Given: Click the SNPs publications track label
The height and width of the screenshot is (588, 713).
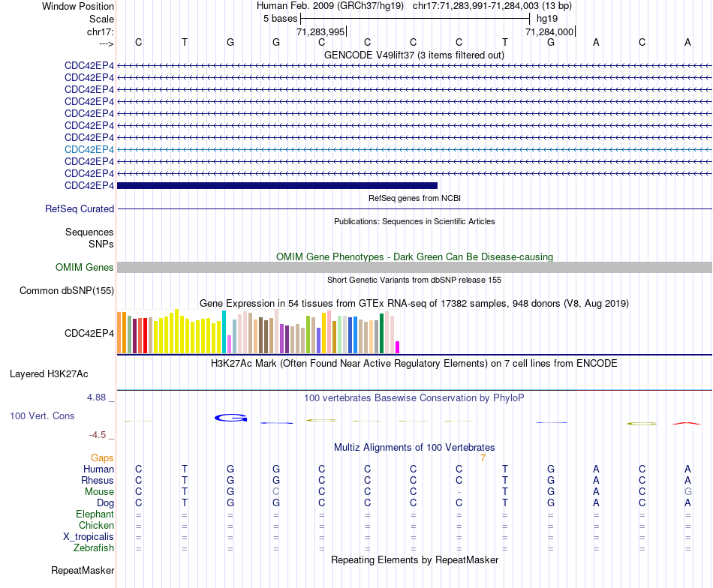Looking at the screenshot, I should 101,244.
